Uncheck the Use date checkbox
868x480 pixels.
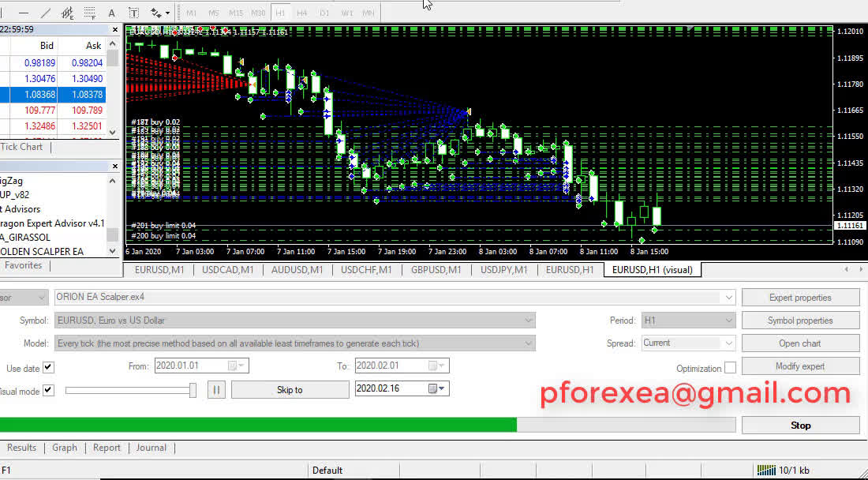[x=48, y=368]
